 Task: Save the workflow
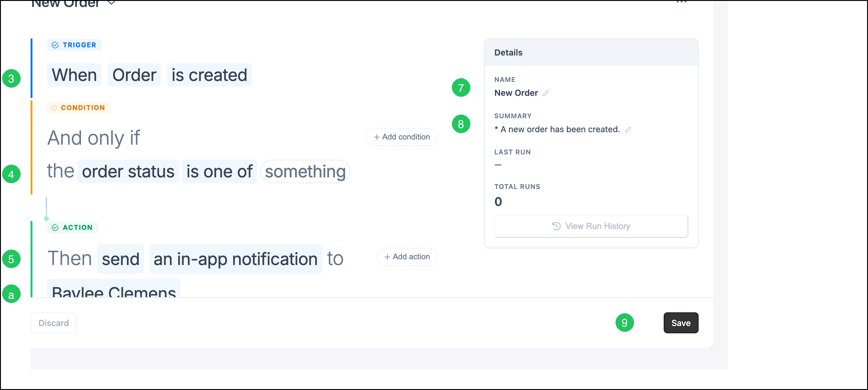coord(681,323)
